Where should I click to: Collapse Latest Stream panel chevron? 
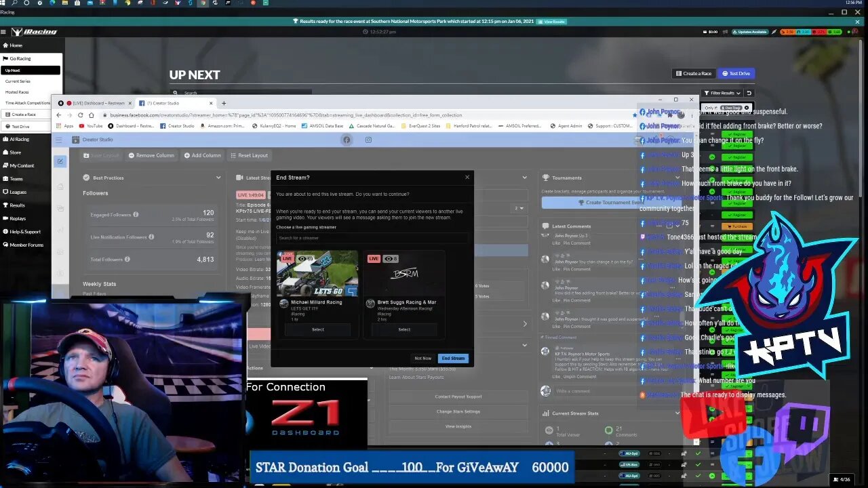point(525,178)
